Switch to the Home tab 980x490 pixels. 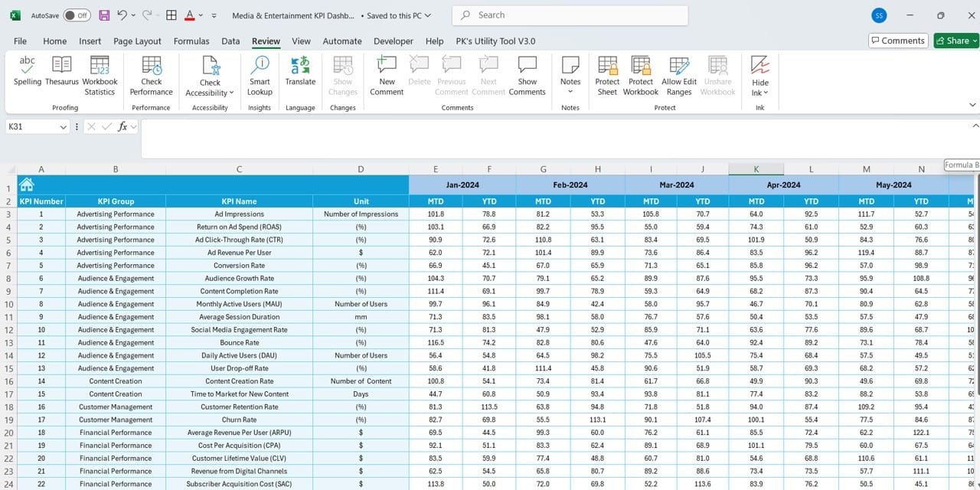[x=54, y=41]
